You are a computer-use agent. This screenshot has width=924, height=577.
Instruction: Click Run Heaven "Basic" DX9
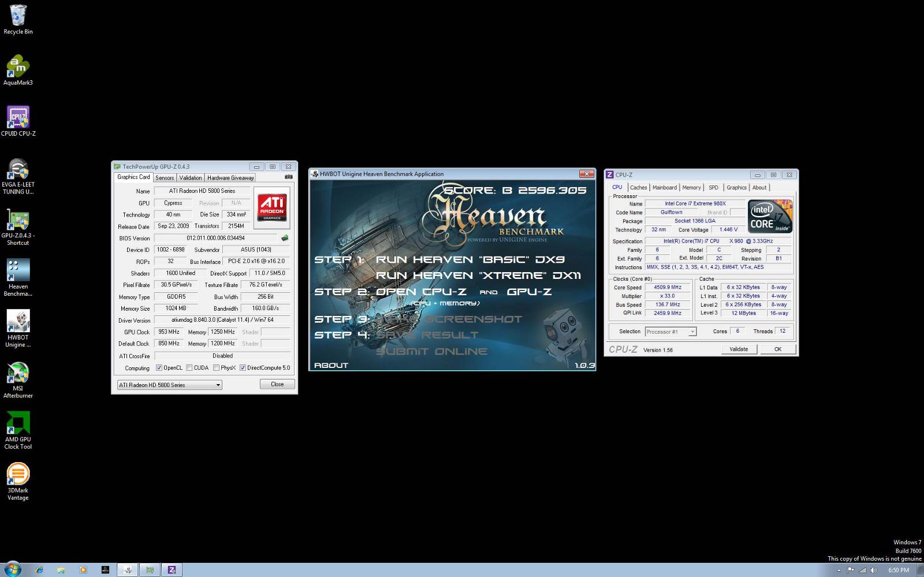pyautogui.click(x=470, y=260)
